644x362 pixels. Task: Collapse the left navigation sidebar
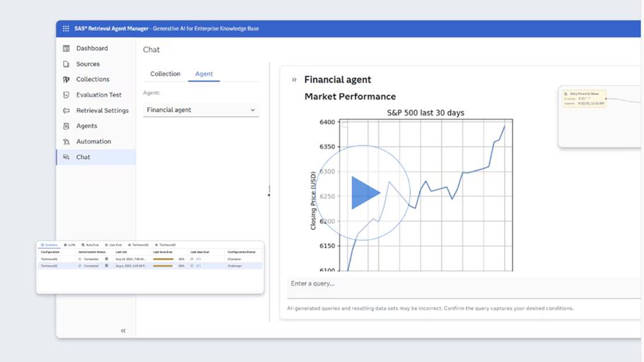point(123,331)
